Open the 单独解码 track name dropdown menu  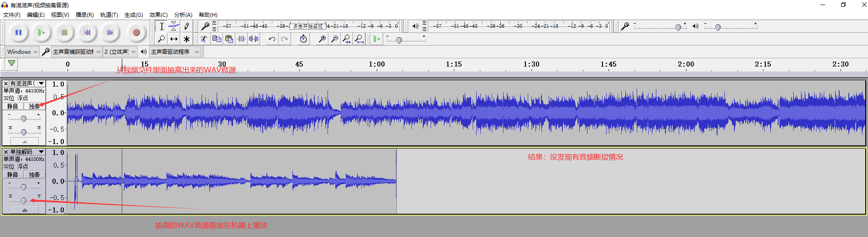click(x=27, y=152)
